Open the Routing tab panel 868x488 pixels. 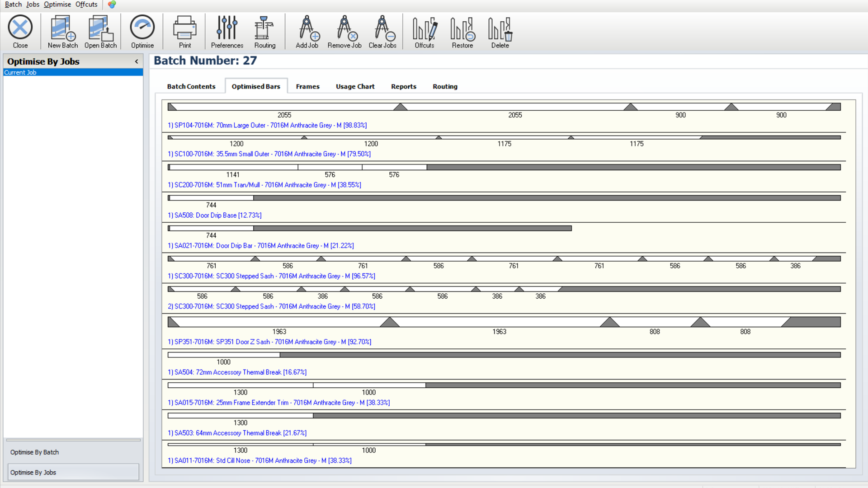pyautogui.click(x=445, y=86)
